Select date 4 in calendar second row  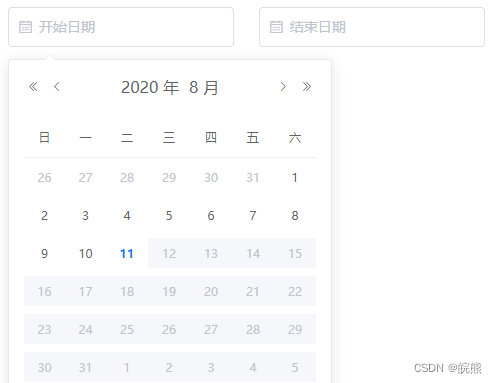click(x=127, y=216)
